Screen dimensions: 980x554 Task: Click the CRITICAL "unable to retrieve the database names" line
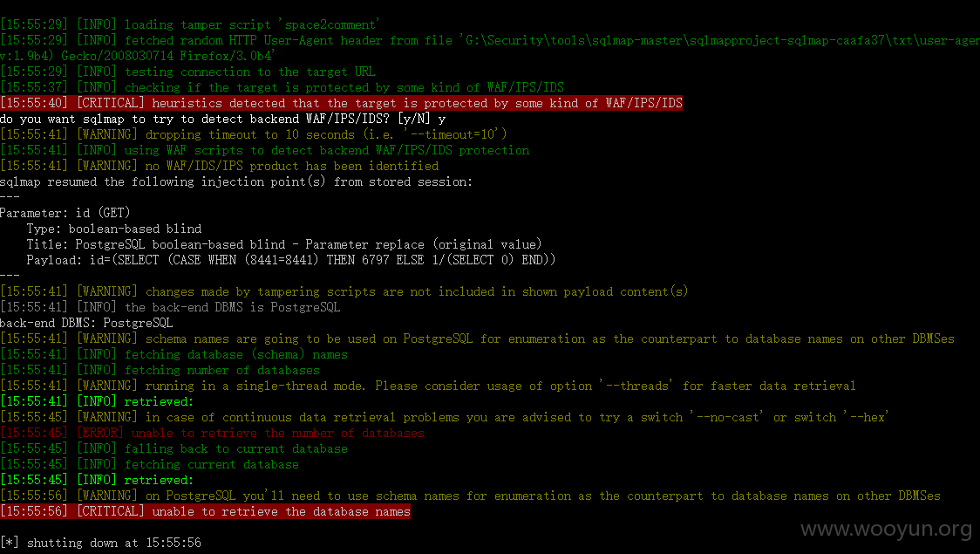(x=205, y=511)
